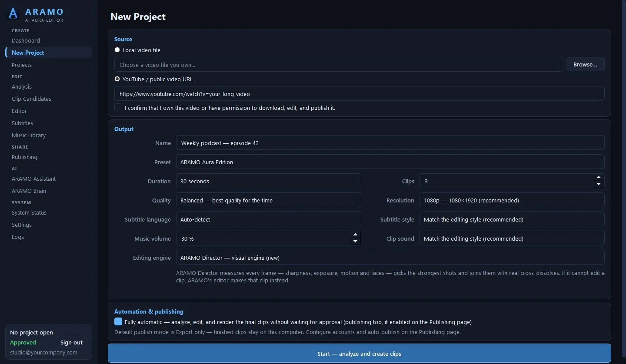Select the Local video file radio button
The image size is (626, 364).
tap(117, 50)
